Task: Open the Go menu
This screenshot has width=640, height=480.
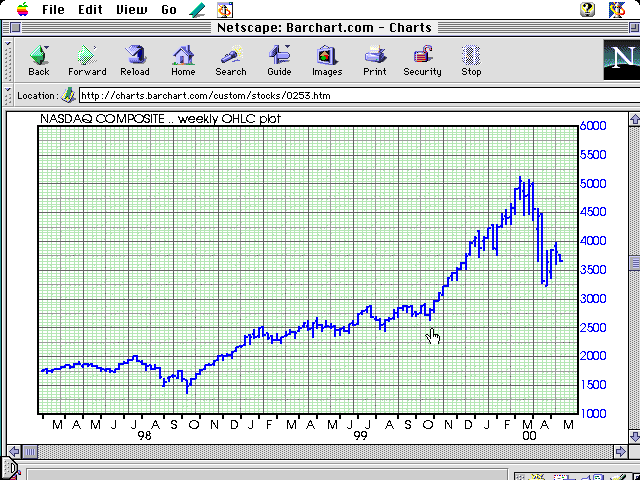Action: (169, 10)
